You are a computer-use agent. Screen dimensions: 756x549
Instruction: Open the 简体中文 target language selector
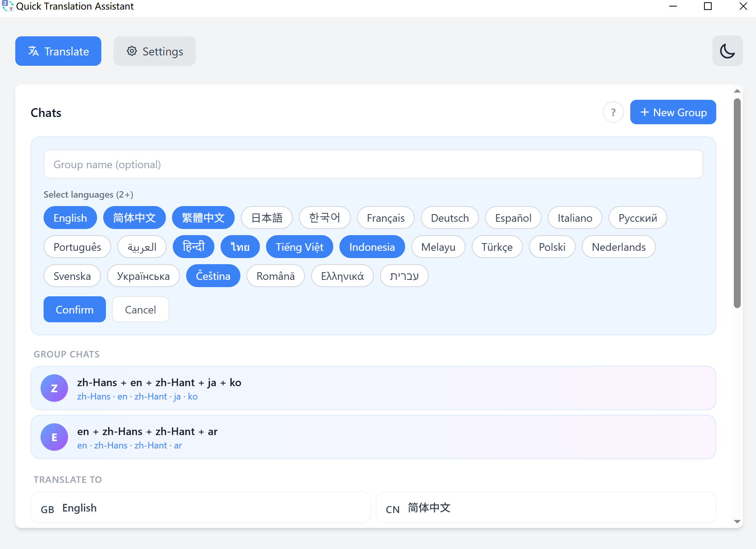(x=545, y=507)
